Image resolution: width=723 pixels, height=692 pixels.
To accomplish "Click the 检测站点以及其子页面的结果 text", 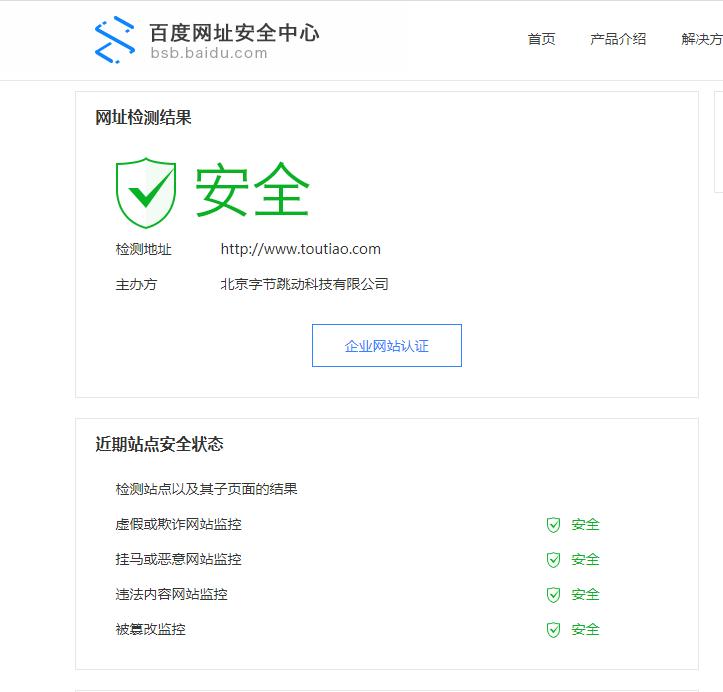I will 206,489.
